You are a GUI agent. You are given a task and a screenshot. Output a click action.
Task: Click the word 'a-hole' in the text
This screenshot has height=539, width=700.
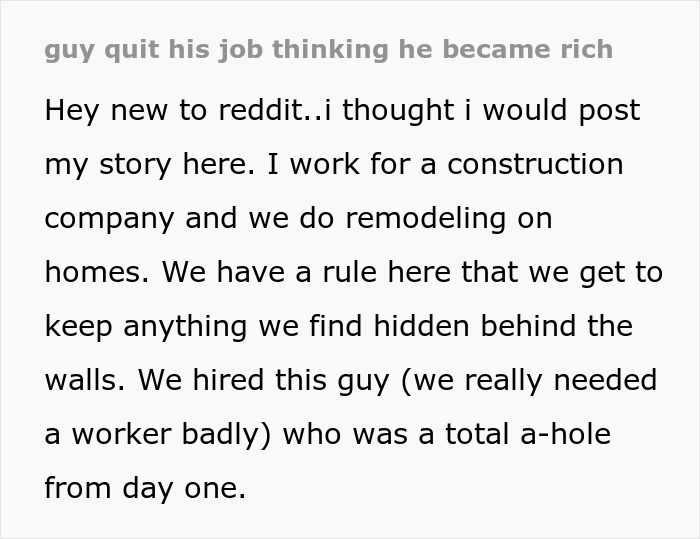coord(565,434)
